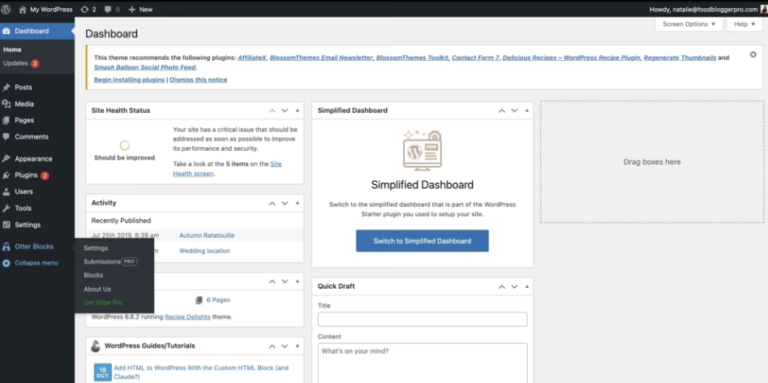Move Simplified Dashboard widget down
Viewport: 768px width, 383px height.
pyautogui.click(x=514, y=111)
